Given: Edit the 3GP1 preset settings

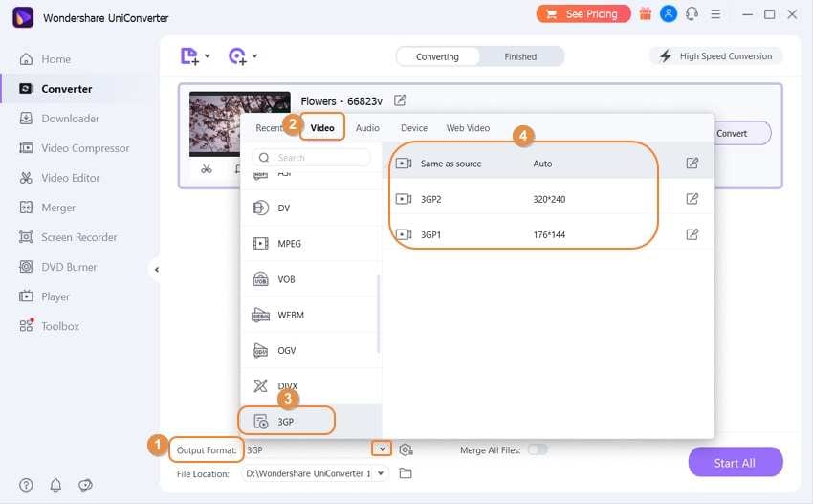Looking at the screenshot, I should tap(692, 235).
